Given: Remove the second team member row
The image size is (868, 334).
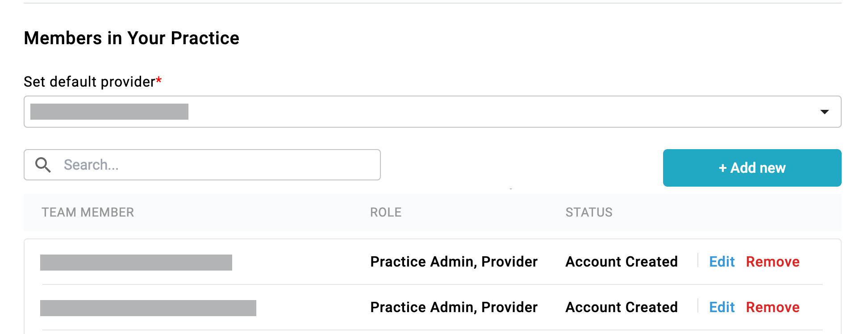Looking at the screenshot, I should pos(772,307).
